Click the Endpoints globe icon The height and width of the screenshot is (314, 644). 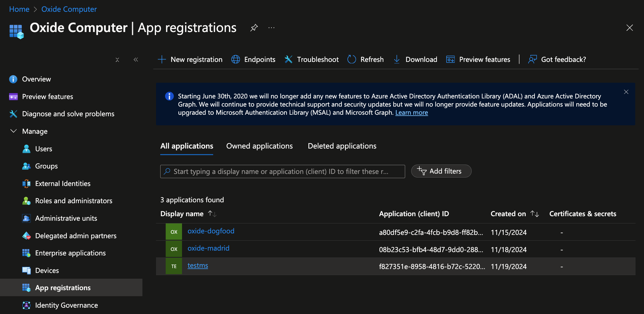coord(236,59)
